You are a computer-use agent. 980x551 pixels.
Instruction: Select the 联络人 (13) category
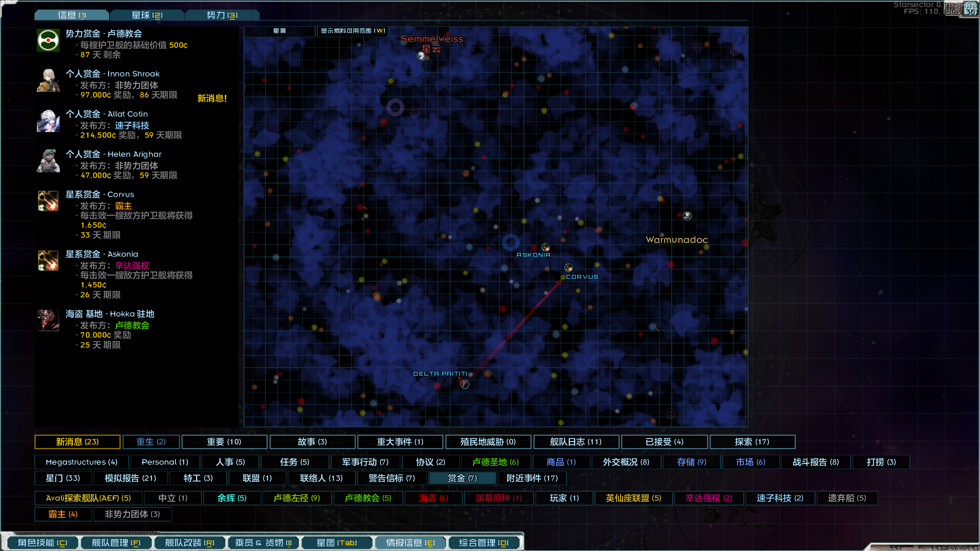(321, 478)
